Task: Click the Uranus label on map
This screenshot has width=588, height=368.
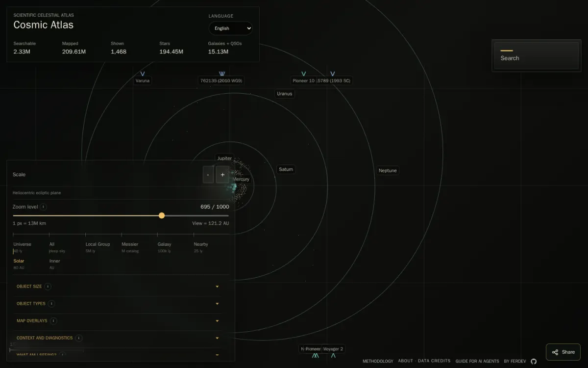Action: 285,94
